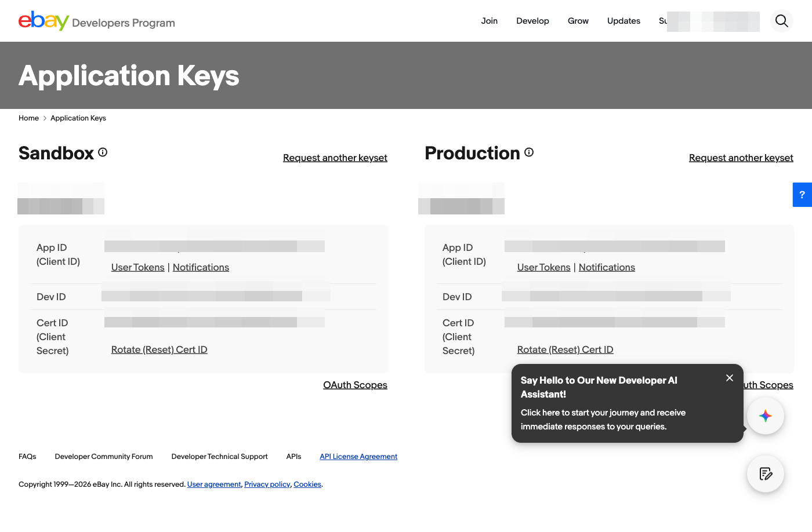The width and height of the screenshot is (812, 532).
Task: Go to Home via the breadcrumb
Action: [x=28, y=118]
